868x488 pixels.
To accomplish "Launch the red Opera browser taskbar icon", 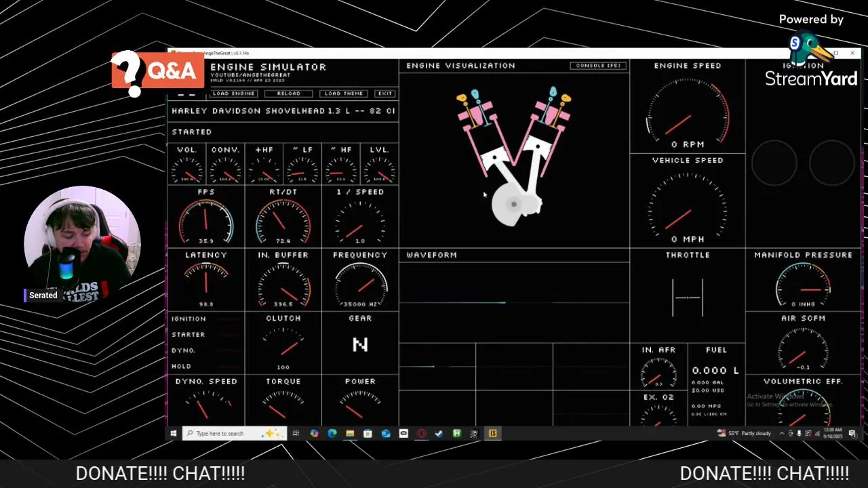I will [x=421, y=434].
